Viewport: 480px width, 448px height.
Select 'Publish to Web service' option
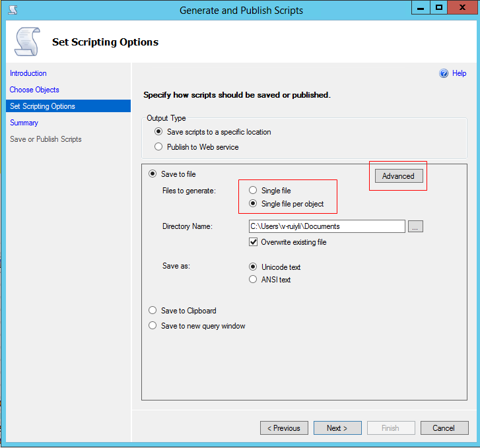[x=158, y=147]
